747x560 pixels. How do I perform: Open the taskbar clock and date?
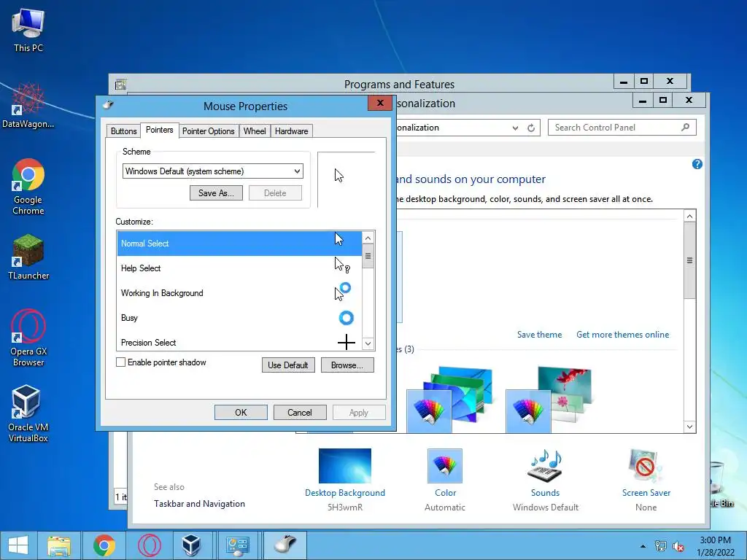pos(715,546)
